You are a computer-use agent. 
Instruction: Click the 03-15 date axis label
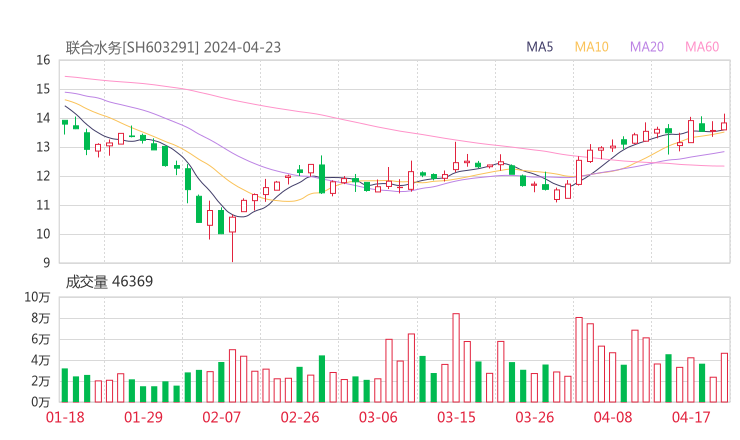pos(456,417)
